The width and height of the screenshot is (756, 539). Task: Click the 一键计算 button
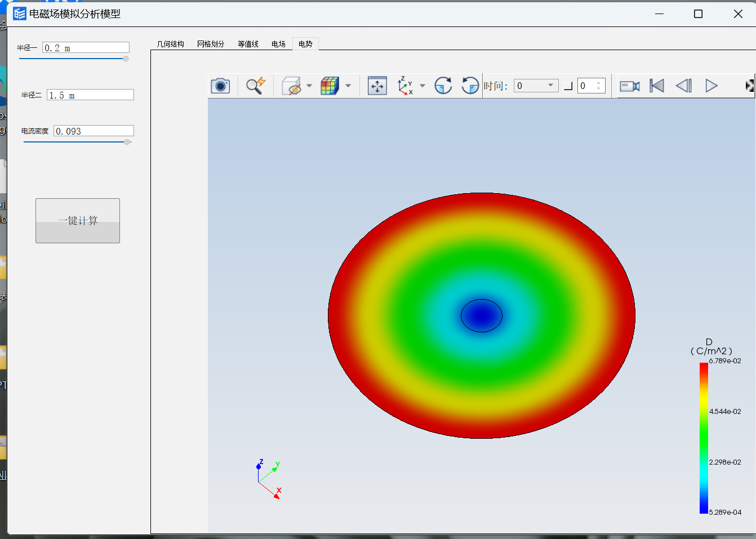pos(78,221)
